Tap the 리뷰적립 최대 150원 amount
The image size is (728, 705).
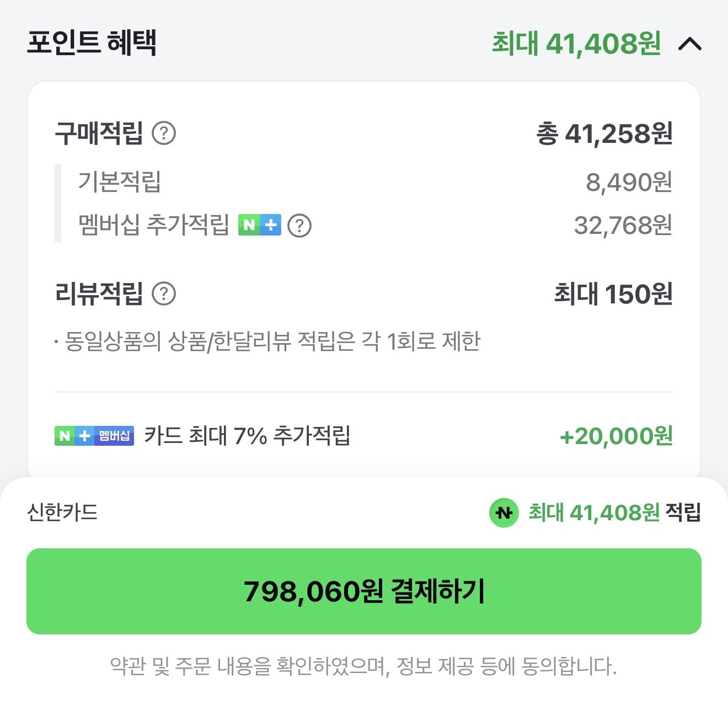[x=613, y=294]
